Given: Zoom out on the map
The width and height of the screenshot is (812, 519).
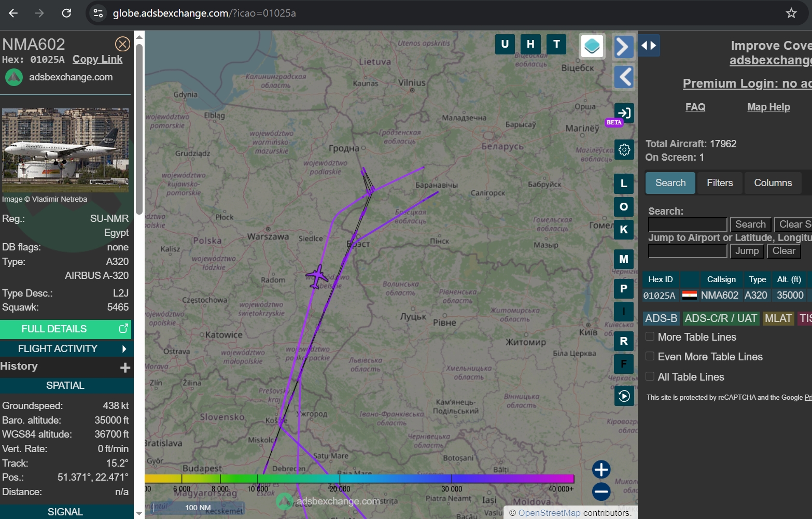Looking at the screenshot, I should 601,492.
